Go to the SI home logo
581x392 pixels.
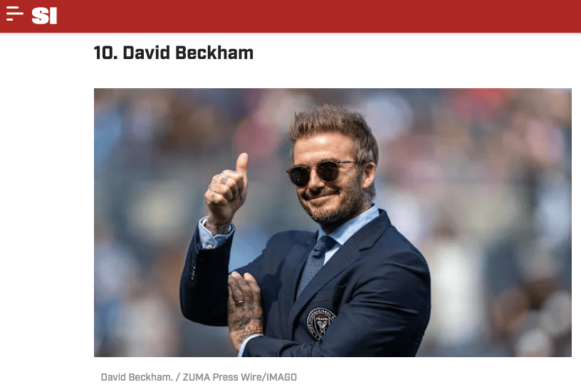[x=44, y=16]
